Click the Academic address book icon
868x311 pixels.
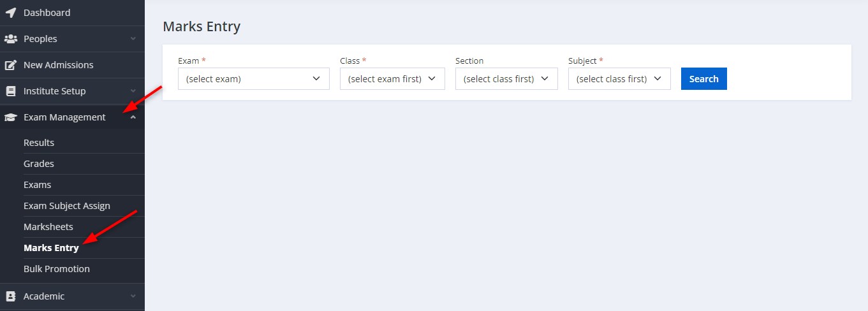[x=11, y=296]
